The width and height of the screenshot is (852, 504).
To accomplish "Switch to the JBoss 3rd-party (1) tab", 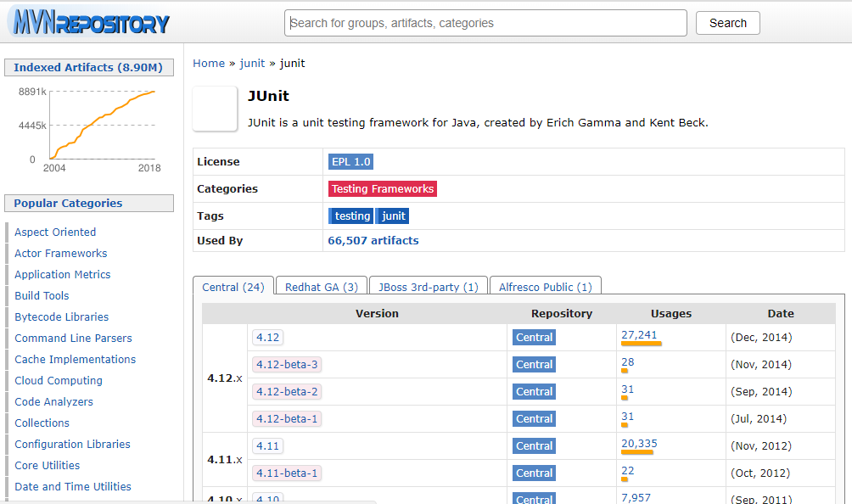I will point(429,287).
